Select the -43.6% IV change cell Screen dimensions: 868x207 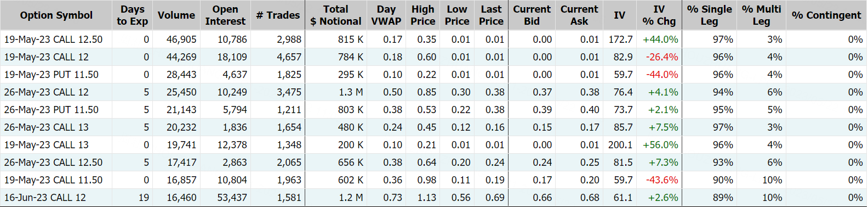(662, 180)
